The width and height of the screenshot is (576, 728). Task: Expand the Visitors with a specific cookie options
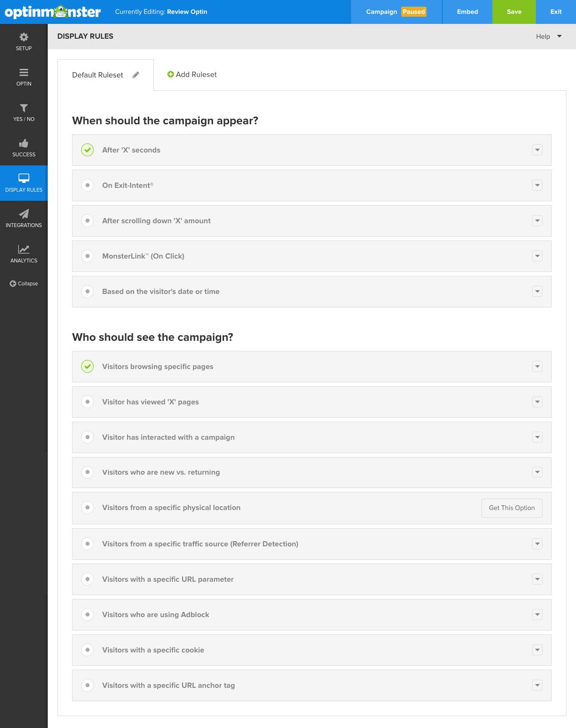click(537, 650)
